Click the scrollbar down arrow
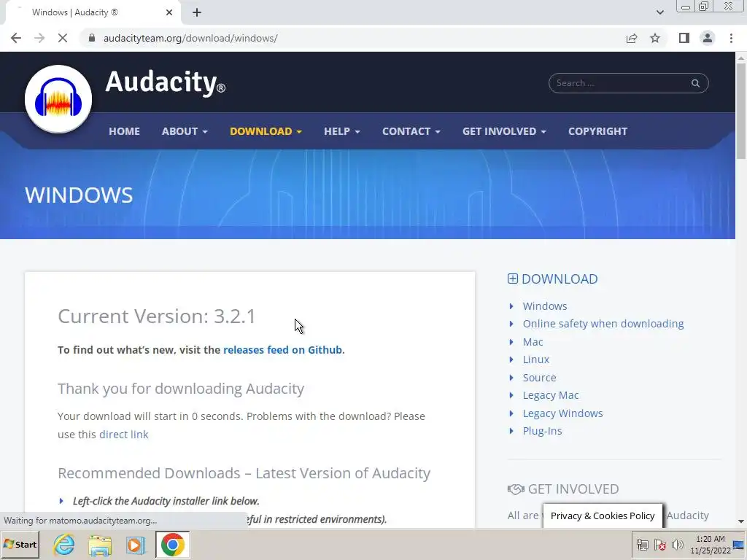The width and height of the screenshot is (747, 560). point(741,522)
